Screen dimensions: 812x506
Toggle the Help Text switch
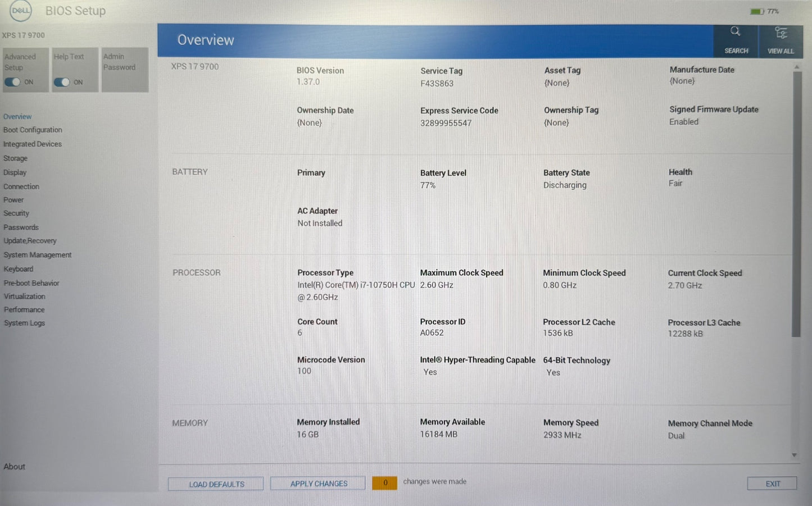pos(62,82)
